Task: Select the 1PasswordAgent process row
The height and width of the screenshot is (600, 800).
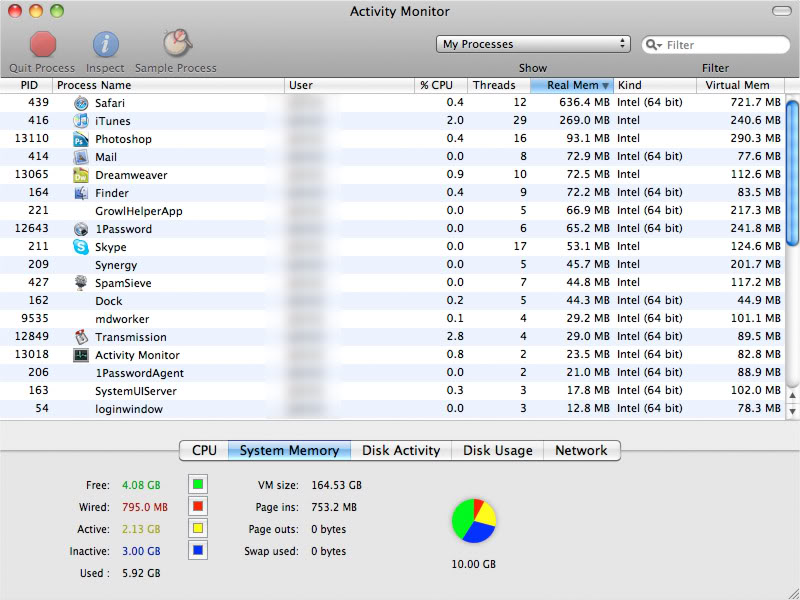Action: pyautogui.click(x=392, y=373)
